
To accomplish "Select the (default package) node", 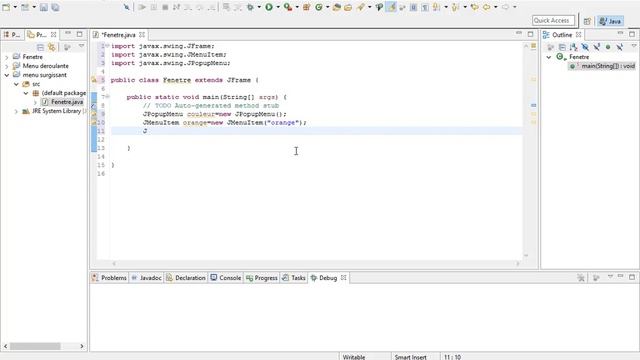I will pos(60,93).
